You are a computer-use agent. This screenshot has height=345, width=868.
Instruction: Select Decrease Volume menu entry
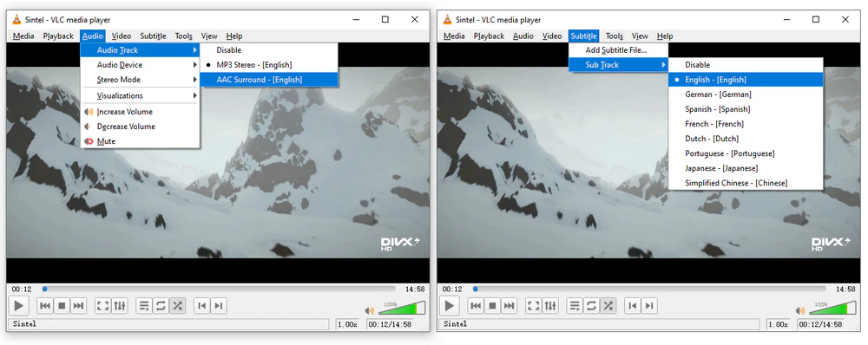point(140,127)
